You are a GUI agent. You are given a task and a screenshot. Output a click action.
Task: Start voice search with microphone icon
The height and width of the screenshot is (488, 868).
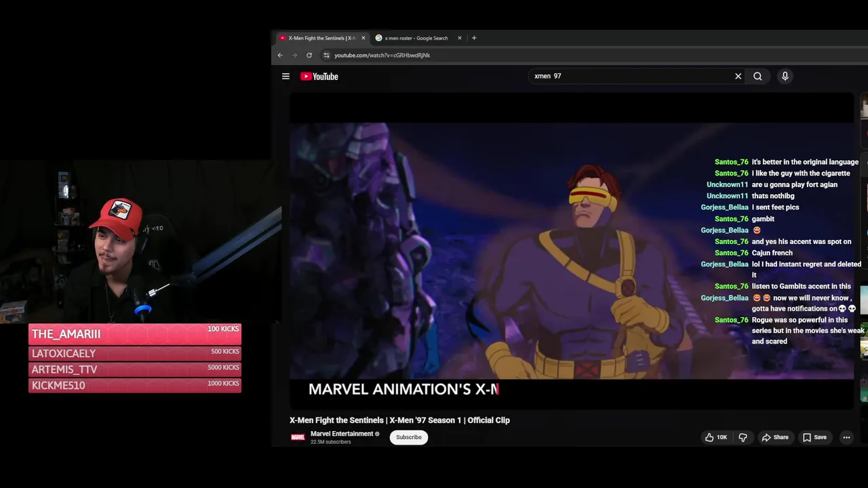click(785, 77)
